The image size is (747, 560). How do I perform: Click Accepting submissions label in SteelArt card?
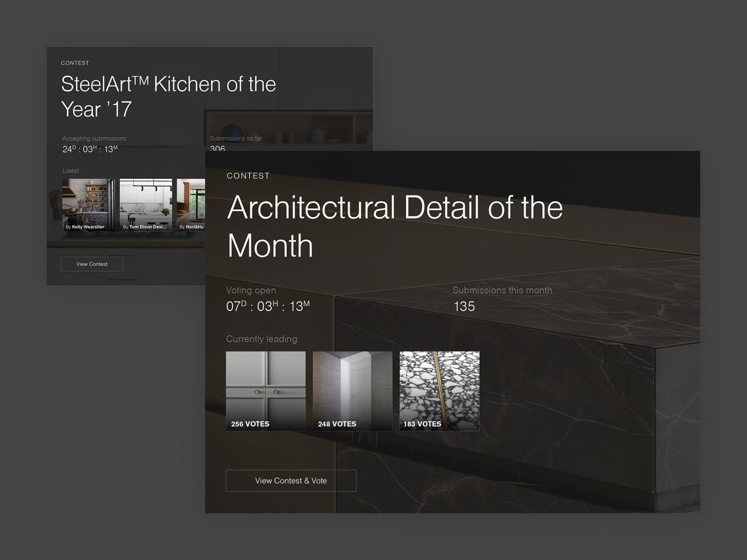[x=94, y=138]
